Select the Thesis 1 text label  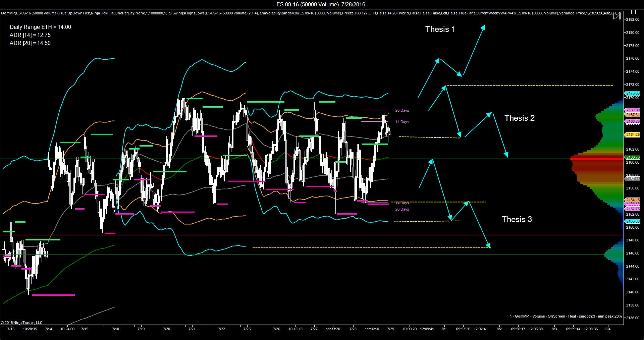click(x=440, y=29)
